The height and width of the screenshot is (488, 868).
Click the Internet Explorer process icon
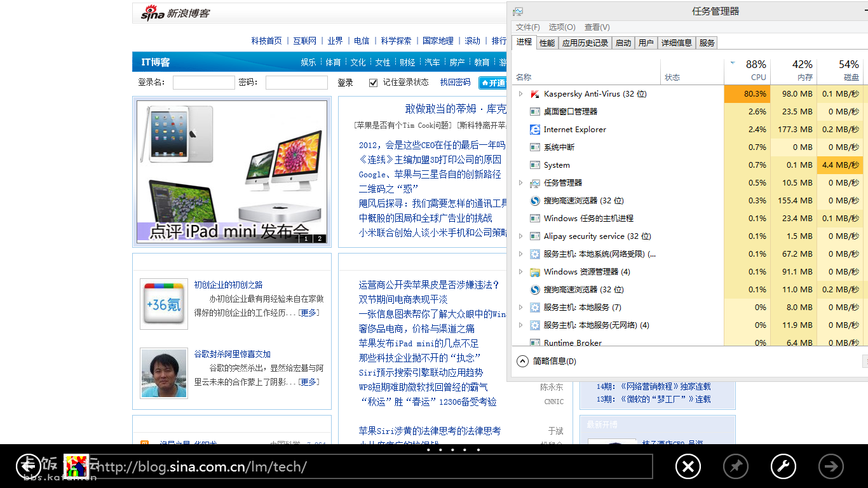pyautogui.click(x=535, y=130)
